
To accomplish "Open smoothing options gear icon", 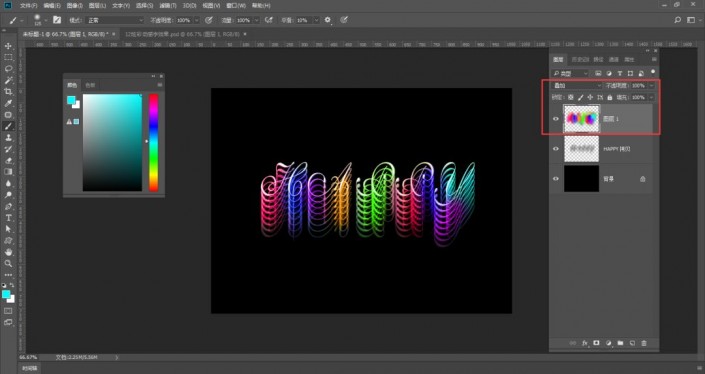I will (328, 20).
